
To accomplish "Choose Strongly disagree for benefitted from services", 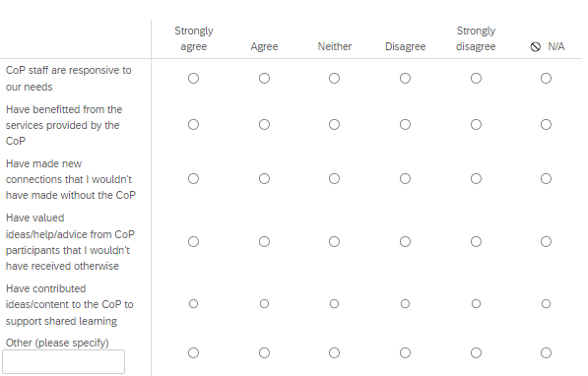I will pos(476,124).
